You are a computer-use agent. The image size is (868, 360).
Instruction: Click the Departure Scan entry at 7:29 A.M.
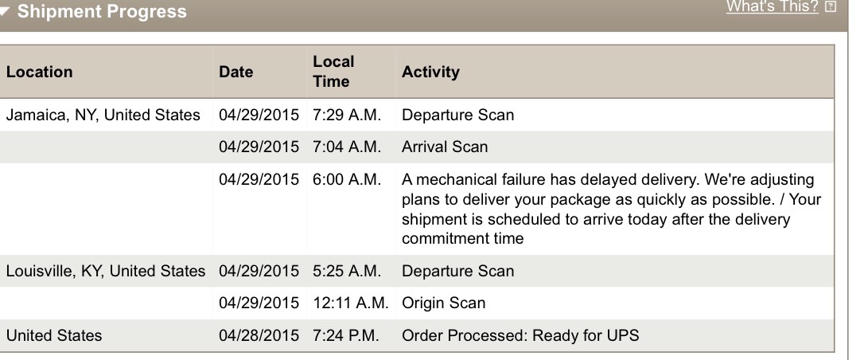pyautogui.click(x=457, y=115)
